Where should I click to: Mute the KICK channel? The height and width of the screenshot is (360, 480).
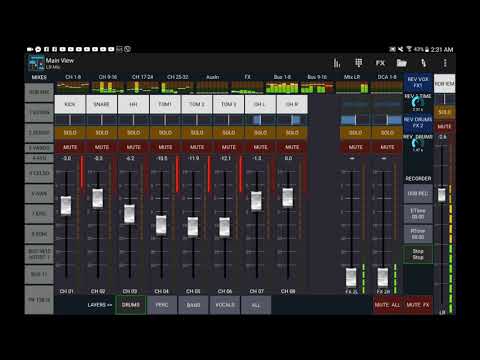click(x=70, y=147)
